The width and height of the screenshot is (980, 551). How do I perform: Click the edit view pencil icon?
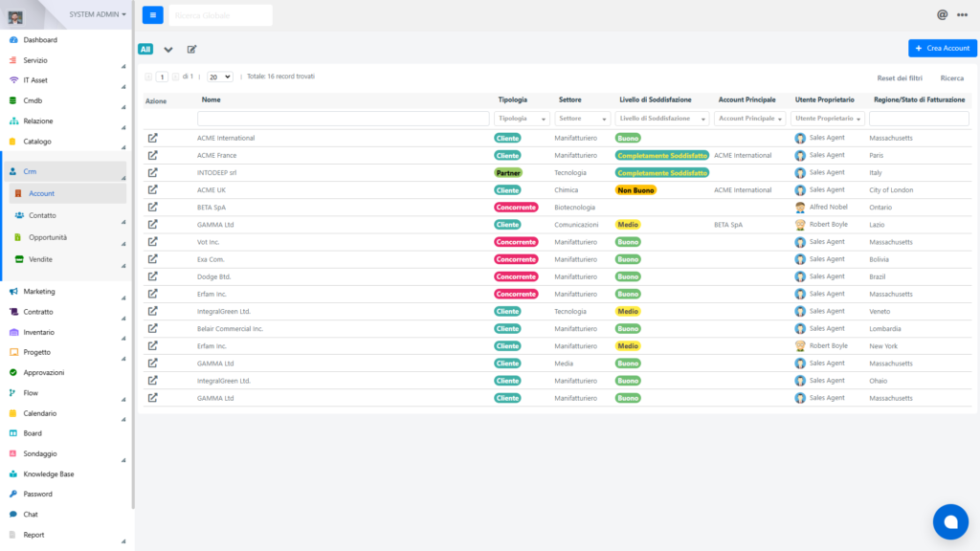click(x=191, y=50)
